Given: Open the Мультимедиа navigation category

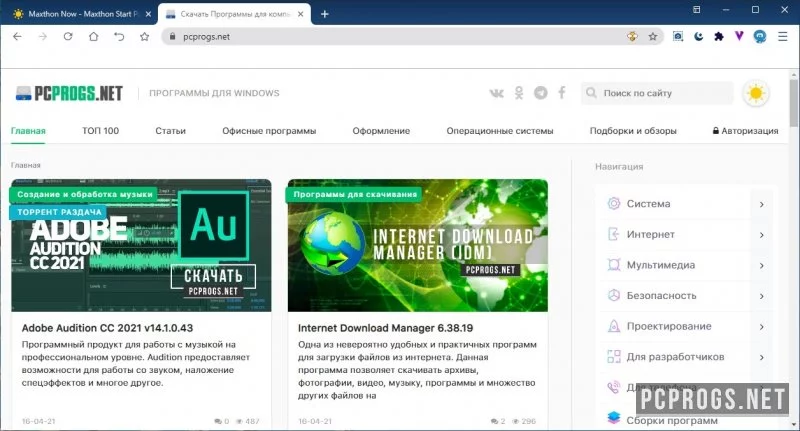Looking at the screenshot, I should (x=661, y=265).
